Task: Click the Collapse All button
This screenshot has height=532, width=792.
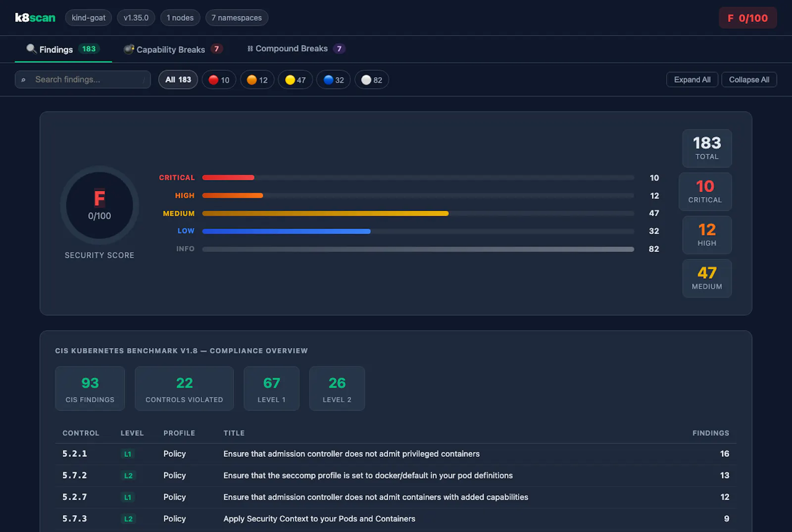Action: (x=749, y=80)
